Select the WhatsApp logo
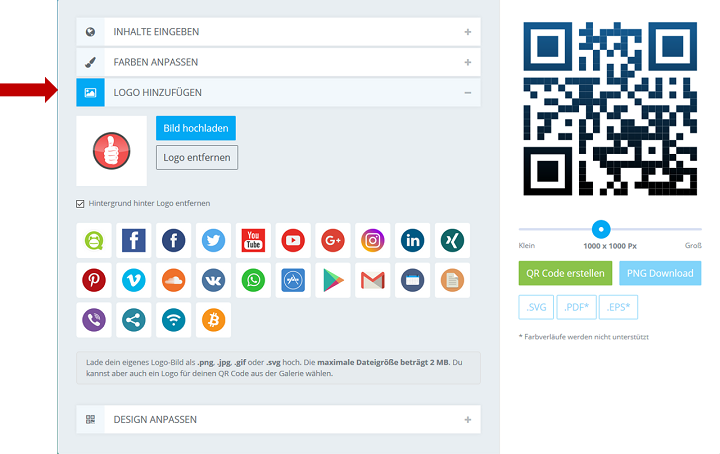Image resolution: width=720 pixels, height=454 pixels. tap(253, 280)
